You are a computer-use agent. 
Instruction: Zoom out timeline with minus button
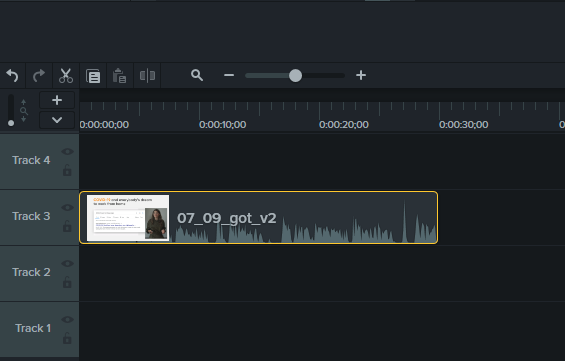pyautogui.click(x=229, y=75)
